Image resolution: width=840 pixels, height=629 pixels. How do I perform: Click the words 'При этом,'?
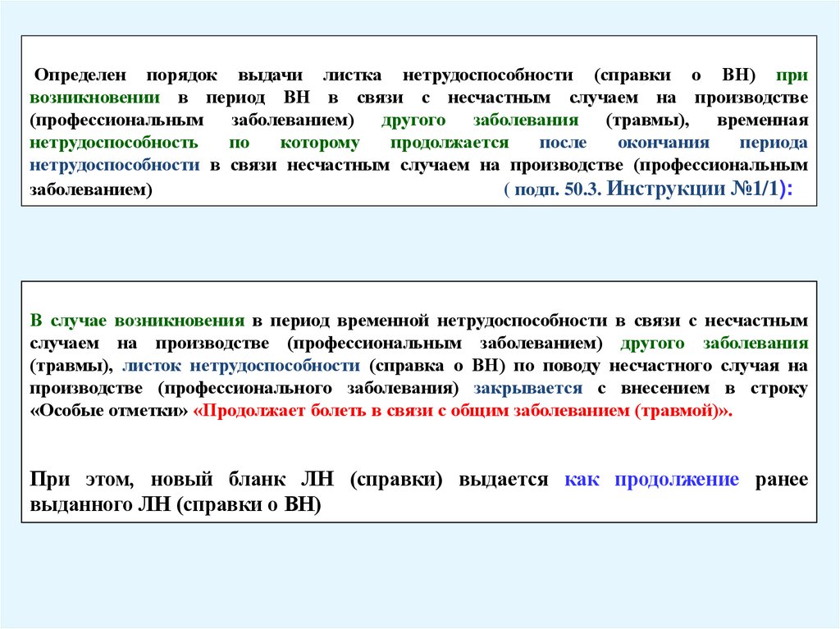tap(81, 478)
